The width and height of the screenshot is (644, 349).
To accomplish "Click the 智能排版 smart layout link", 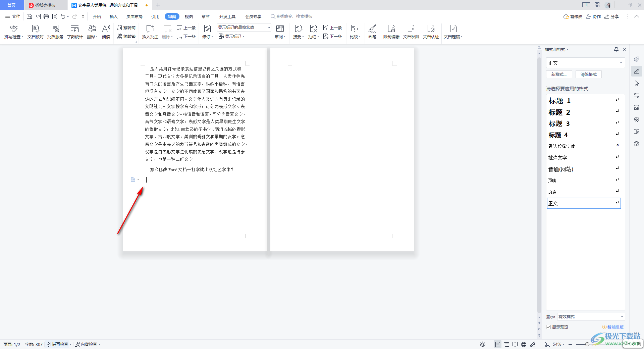I will coord(613,327).
